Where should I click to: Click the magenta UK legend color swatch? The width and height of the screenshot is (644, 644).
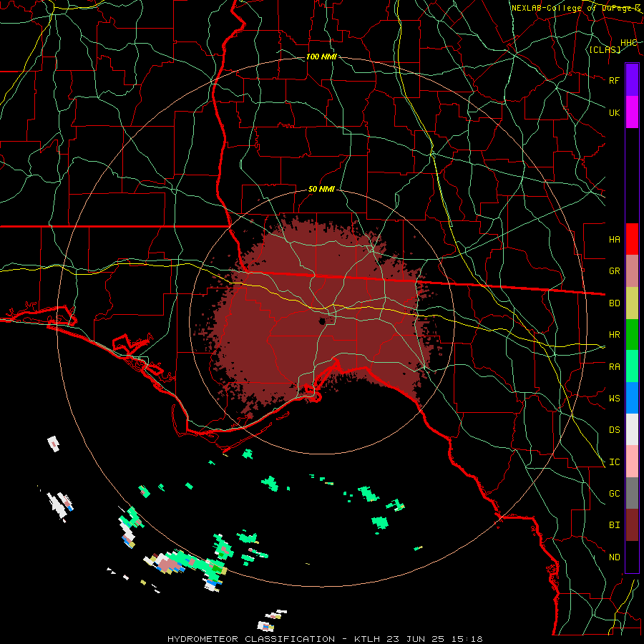(632, 112)
